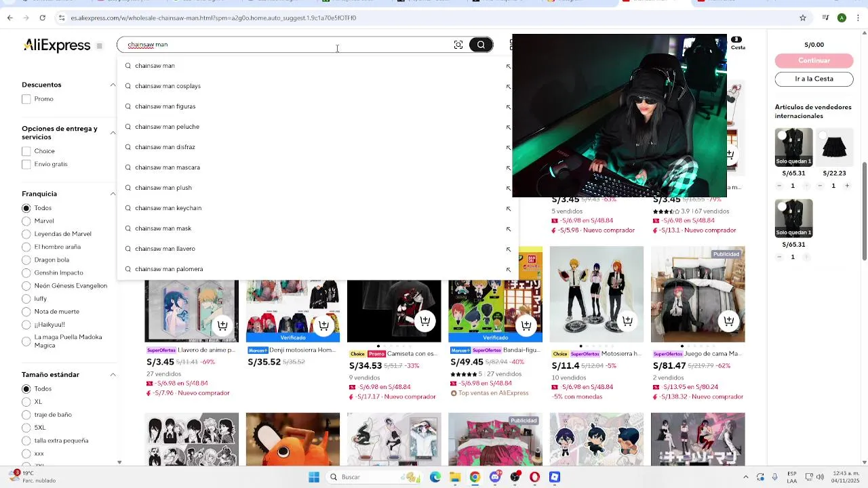Screen dimensions: 868x488
Task: Open Chrome from the taskbar
Action: point(475,477)
